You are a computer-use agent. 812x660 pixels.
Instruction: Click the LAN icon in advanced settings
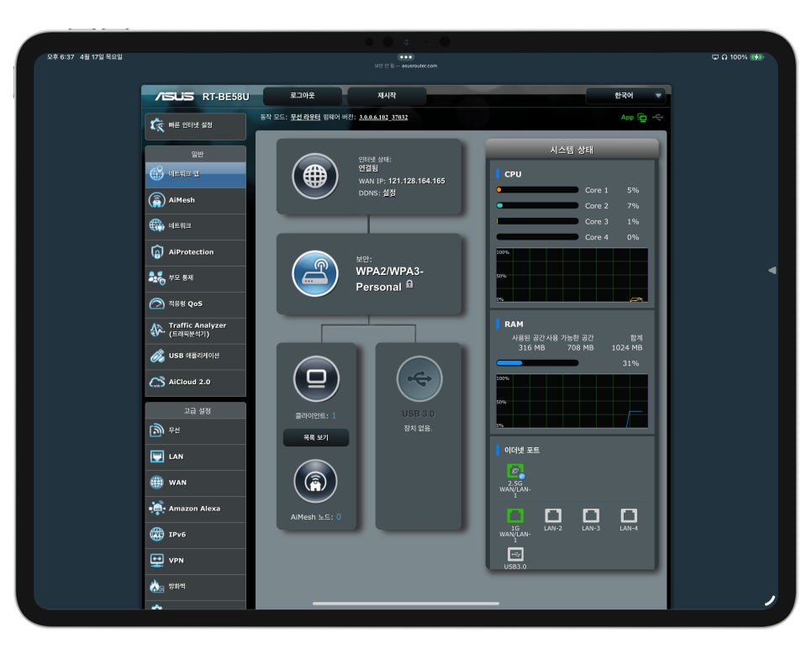click(x=156, y=457)
